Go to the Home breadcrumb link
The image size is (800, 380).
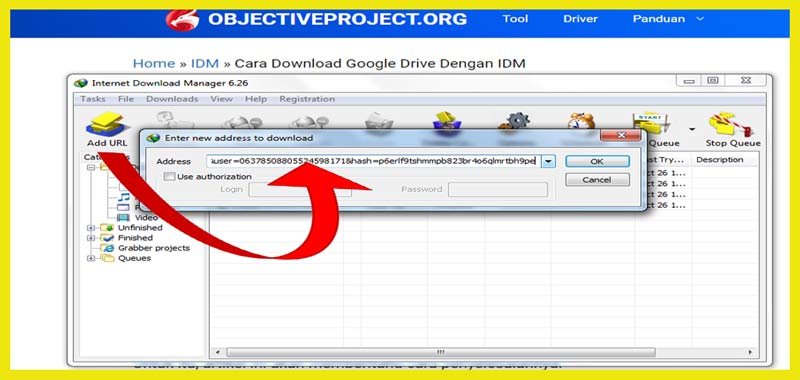point(154,64)
